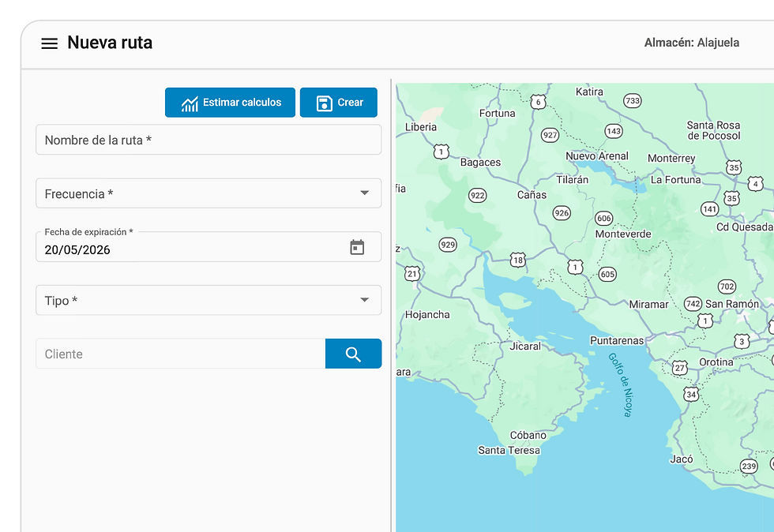Expand the Frecuencia dropdown arrow

click(x=364, y=193)
